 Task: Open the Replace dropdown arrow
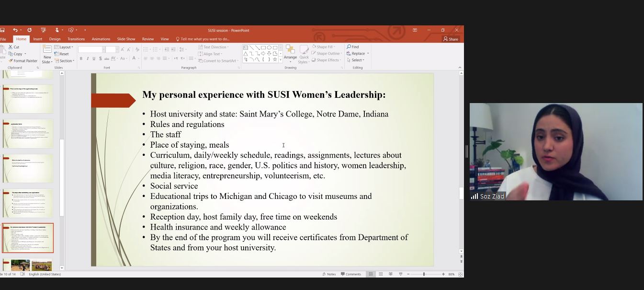click(x=367, y=54)
